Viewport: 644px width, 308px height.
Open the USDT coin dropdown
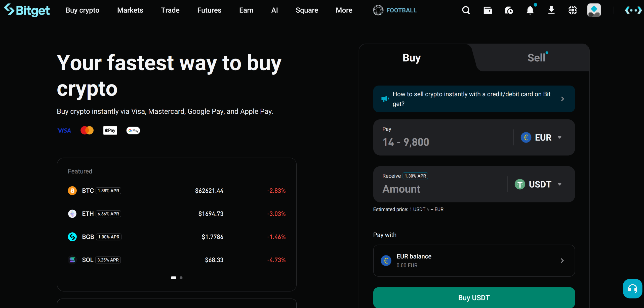click(538, 184)
